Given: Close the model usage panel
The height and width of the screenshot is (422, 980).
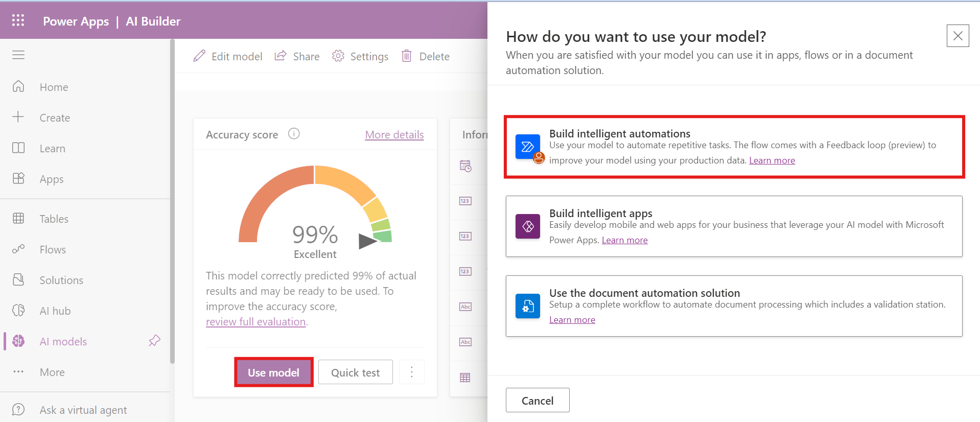Looking at the screenshot, I should 958,36.
